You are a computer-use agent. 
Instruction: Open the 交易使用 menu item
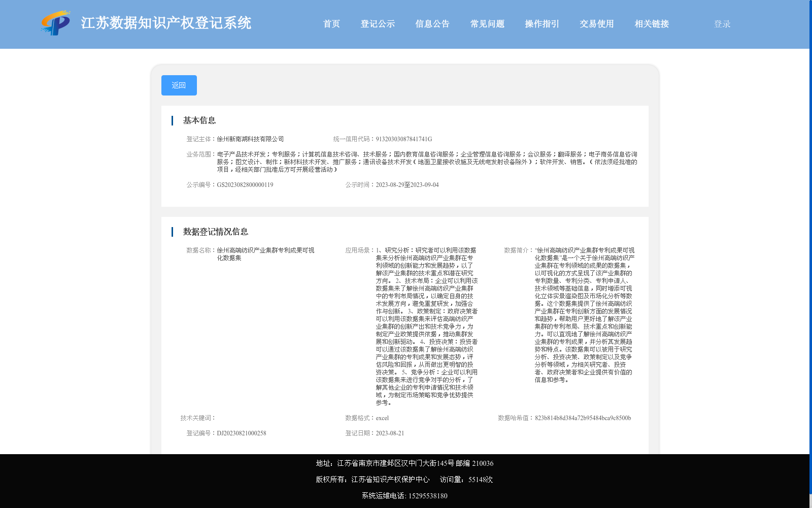pos(597,24)
